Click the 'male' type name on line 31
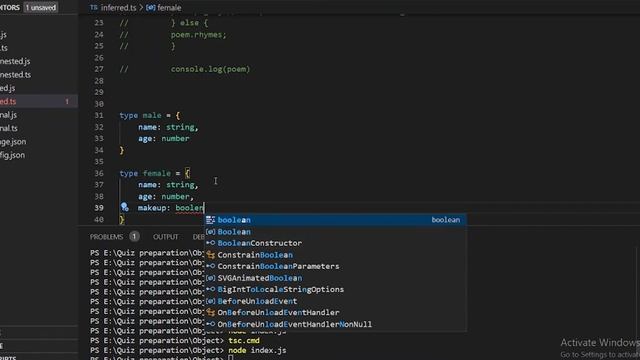Screen dimensions: 640x360 [152, 116]
